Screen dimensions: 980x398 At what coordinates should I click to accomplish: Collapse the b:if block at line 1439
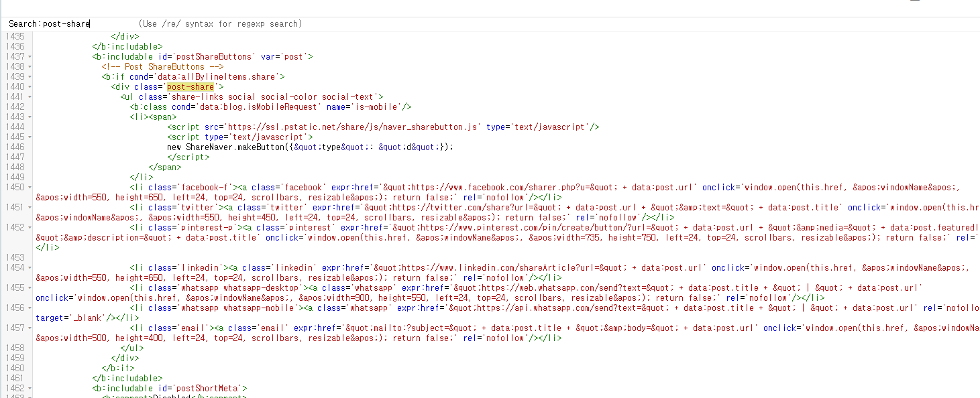pos(31,76)
